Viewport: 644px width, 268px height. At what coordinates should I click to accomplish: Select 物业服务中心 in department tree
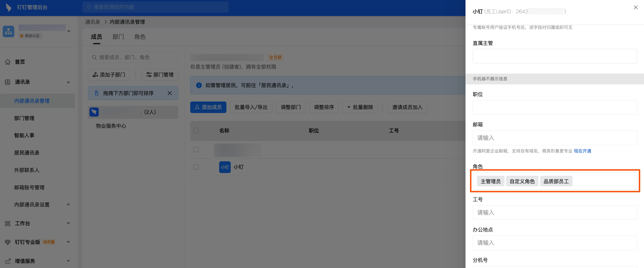pyautogui.click(x=111, y=126)
